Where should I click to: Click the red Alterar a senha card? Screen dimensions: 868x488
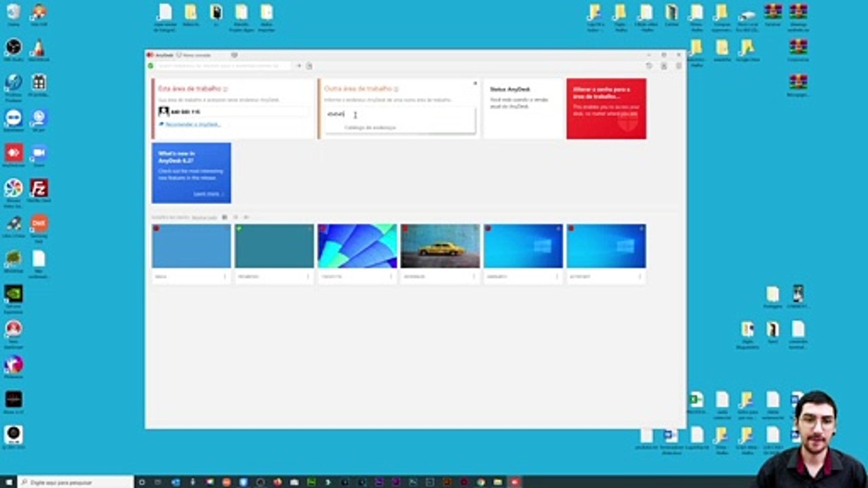(606, 108)
